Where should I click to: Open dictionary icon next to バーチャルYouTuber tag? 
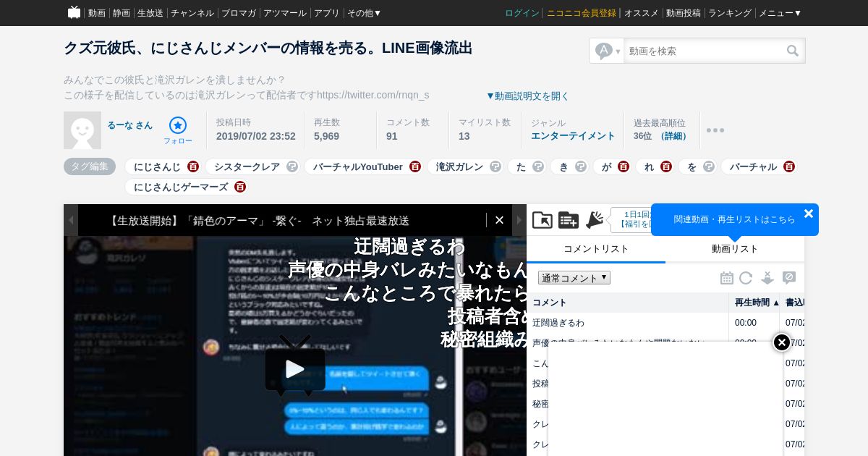pos(415,166)
